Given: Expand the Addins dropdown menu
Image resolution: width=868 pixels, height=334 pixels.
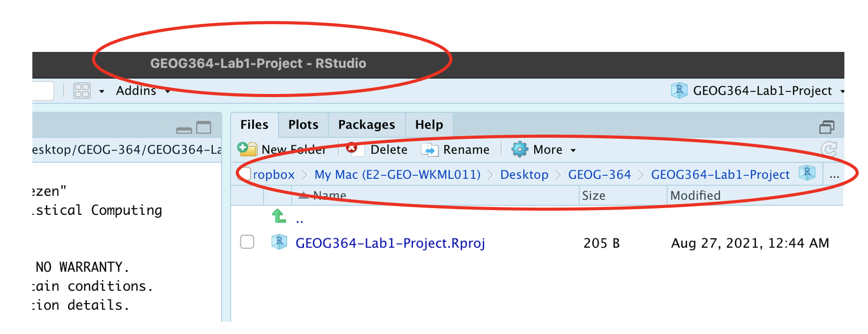Looking at the screenshot, I should [142, 91].
